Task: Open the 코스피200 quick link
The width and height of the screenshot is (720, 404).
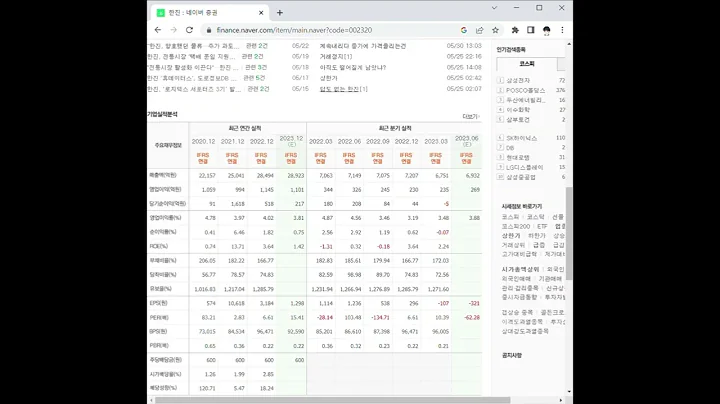Action: (x=516, y=226)
